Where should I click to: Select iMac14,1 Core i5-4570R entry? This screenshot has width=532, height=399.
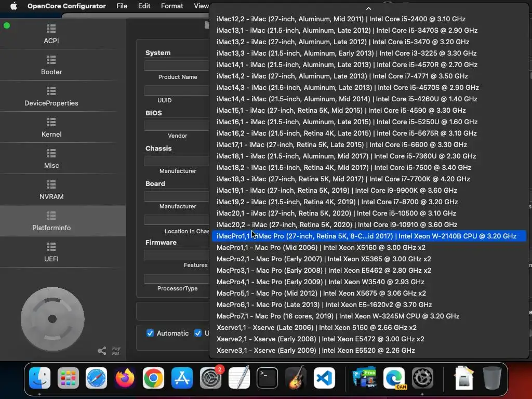pyautogui.click(x=369, y=64)
